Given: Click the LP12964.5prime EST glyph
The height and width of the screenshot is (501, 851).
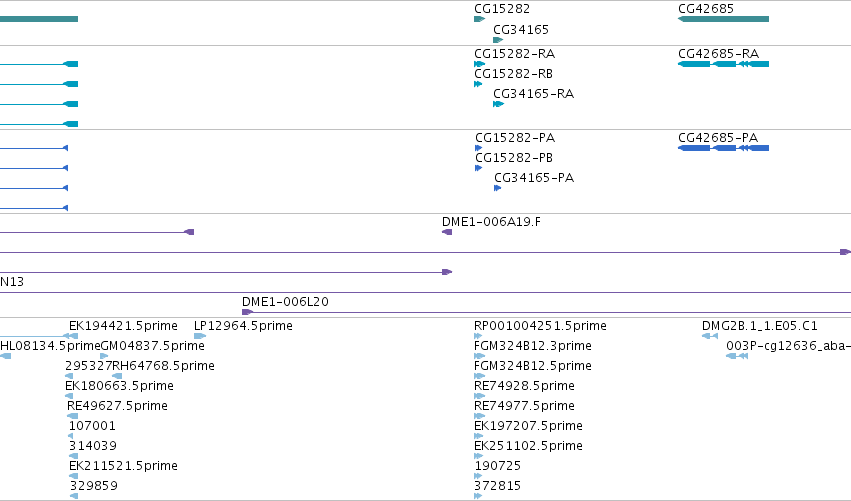Looking at the screenshot, I should [200, 336].
